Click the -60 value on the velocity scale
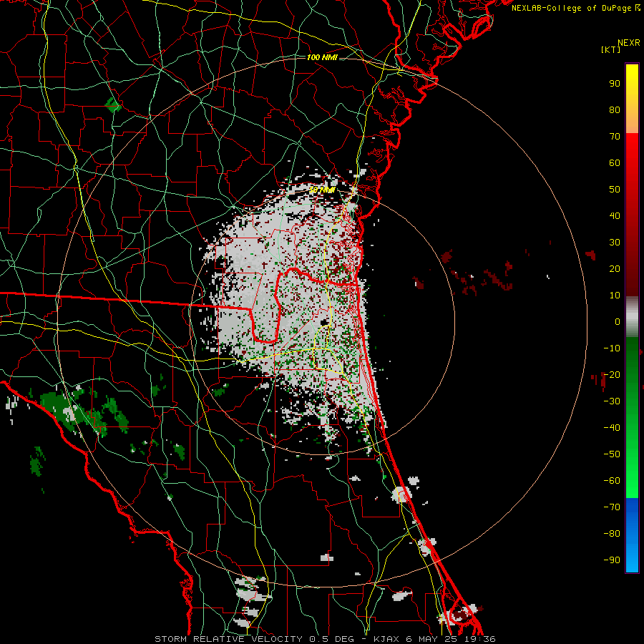This screenshot has width=644, height=644. pos(612,481)
